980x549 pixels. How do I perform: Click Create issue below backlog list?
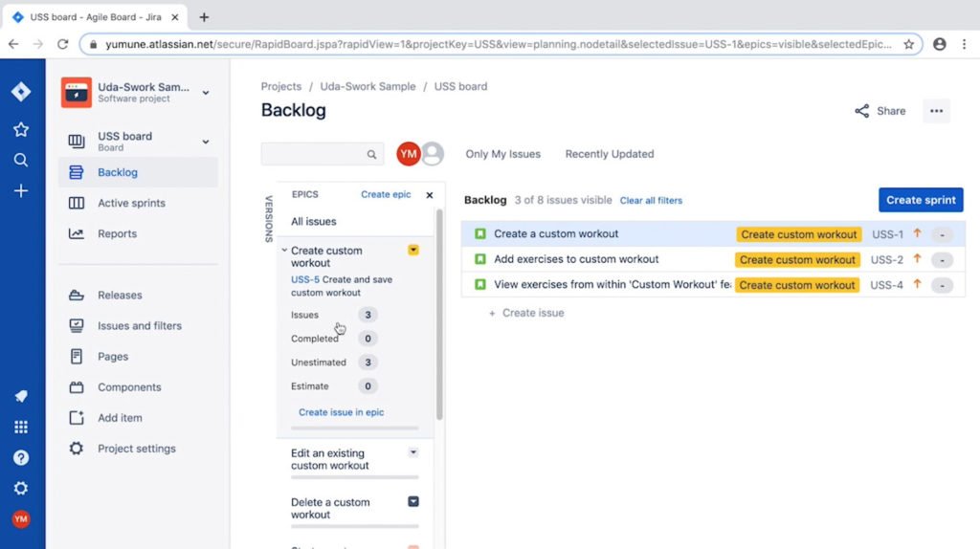tap(526, 313)
